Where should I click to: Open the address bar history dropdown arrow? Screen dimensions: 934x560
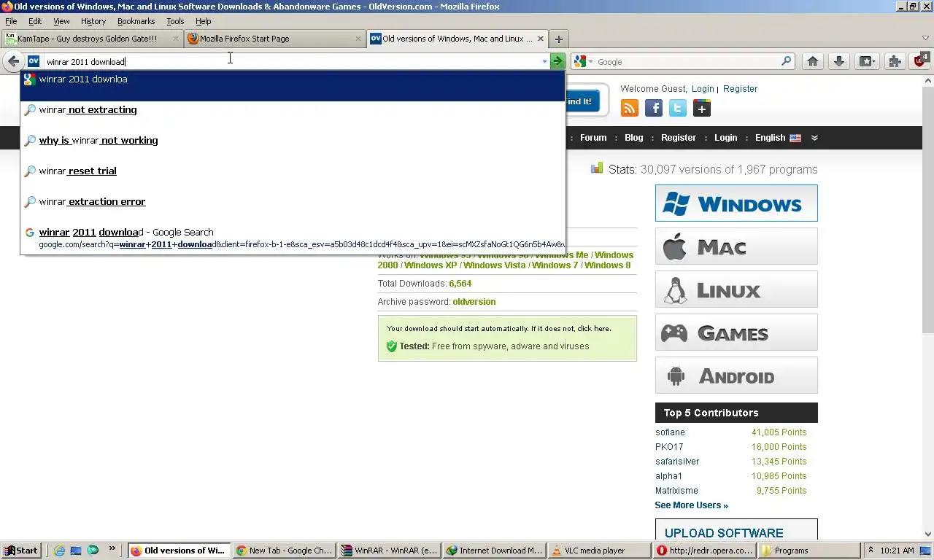544,62
